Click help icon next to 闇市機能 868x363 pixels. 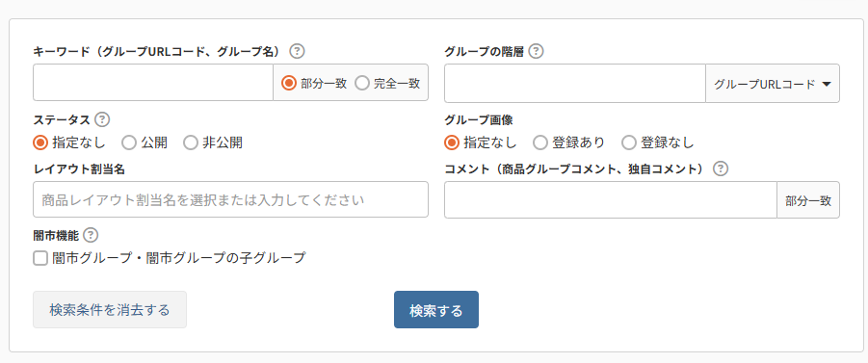(x=91, y=235)
